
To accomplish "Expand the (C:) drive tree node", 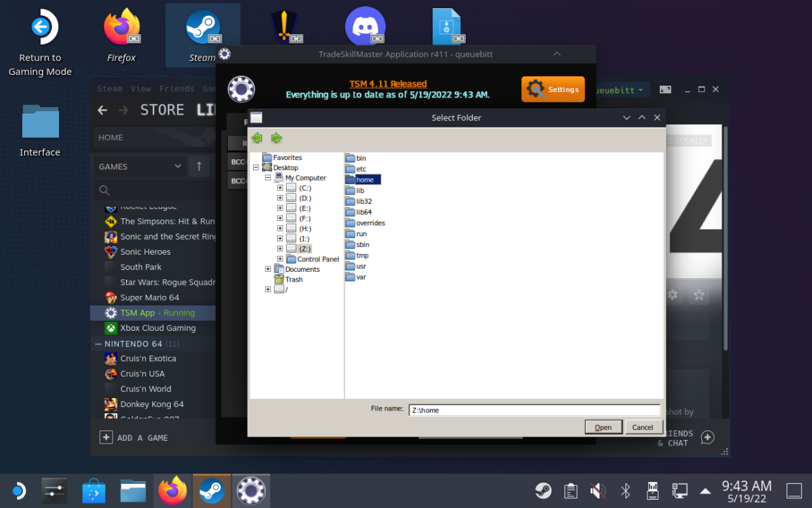I will pyautogui.click(x=280, y=187).
